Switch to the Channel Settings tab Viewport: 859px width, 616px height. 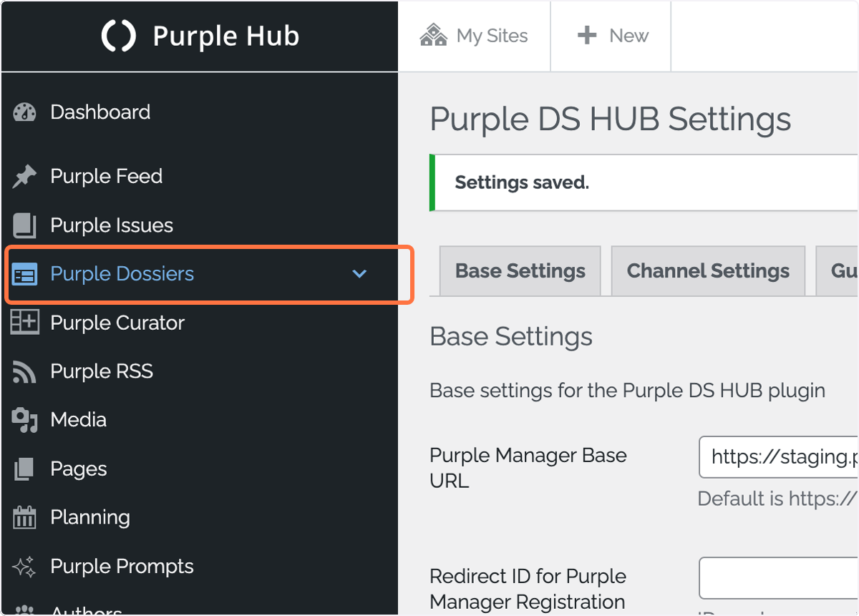(708, 271)
